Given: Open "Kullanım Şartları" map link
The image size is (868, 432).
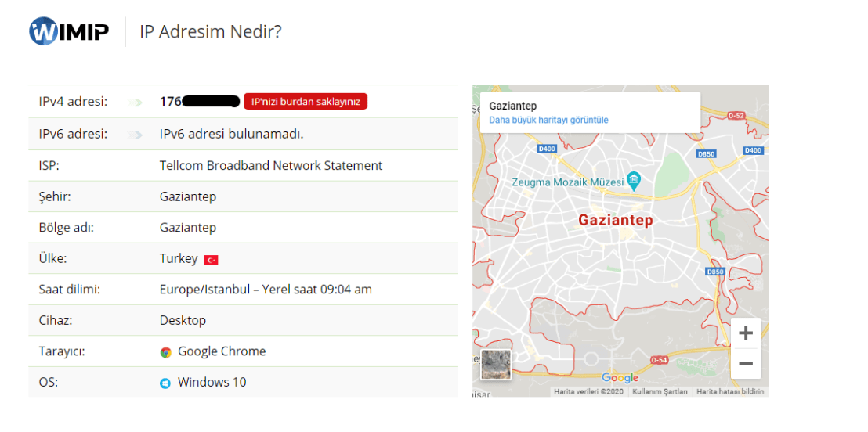Looking at the screenshot, I should [x=660, y=391].
